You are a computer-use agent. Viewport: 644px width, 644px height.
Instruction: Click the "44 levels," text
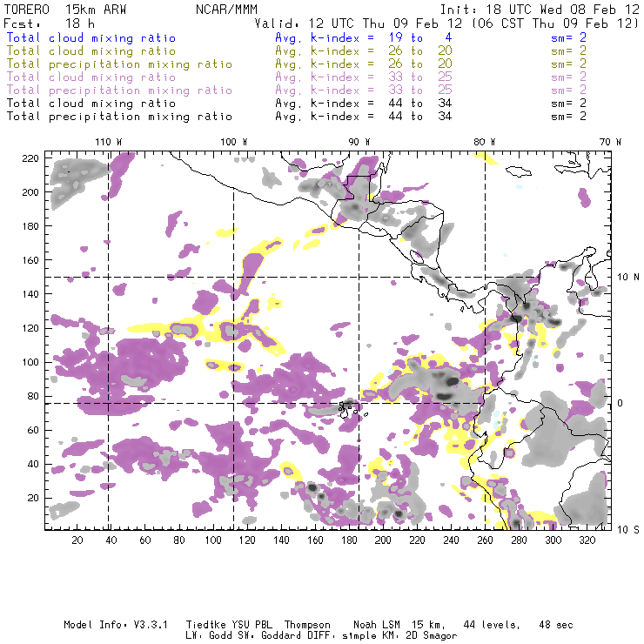coord(492,625)
